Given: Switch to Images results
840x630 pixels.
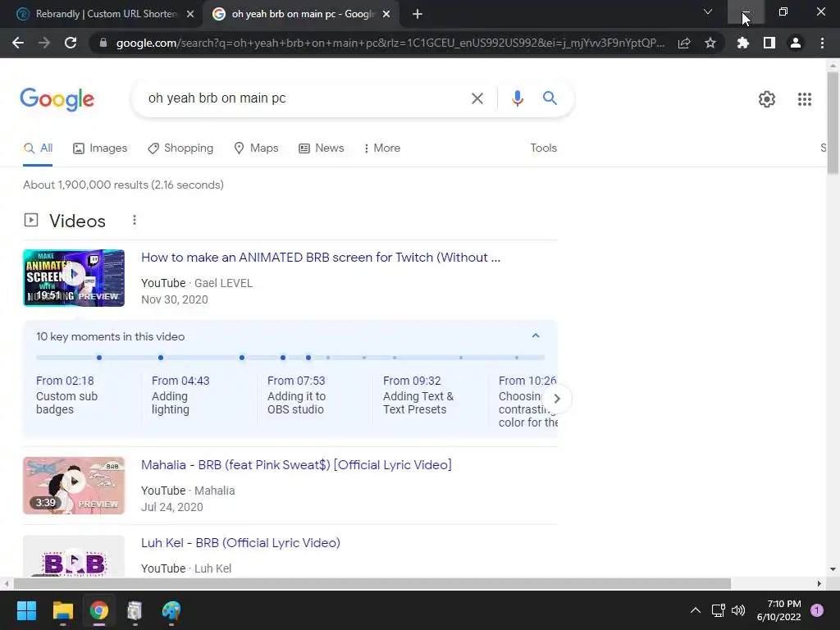Looking at the screenshot, I should tap(100, 148).
